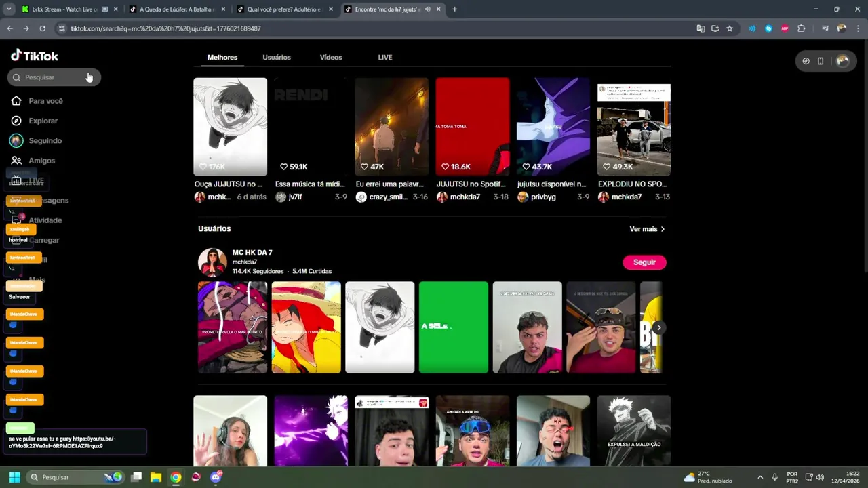Open the green 'A SELE' video thumbnail
The width and height of the screenshot is (868, 488).
click(x=454, y=327)
